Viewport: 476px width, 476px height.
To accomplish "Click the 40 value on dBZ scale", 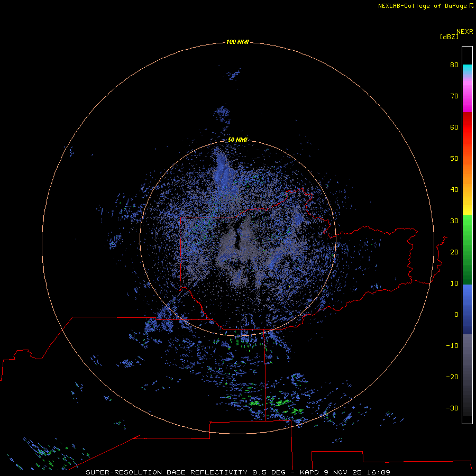I will [454, 190].
